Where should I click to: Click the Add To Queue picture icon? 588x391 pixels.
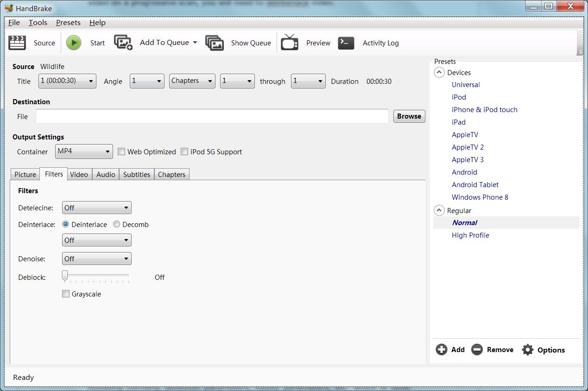coord(123,43)
